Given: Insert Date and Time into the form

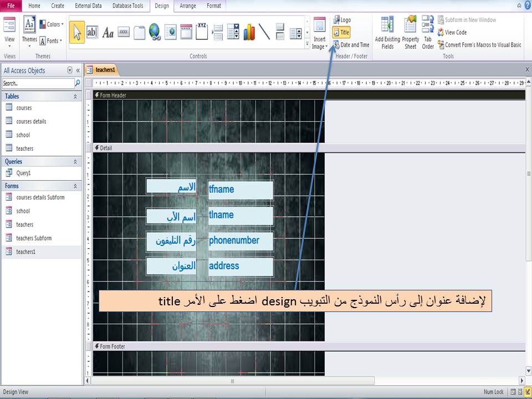Looking at the screenshot, I should point(351,45).
